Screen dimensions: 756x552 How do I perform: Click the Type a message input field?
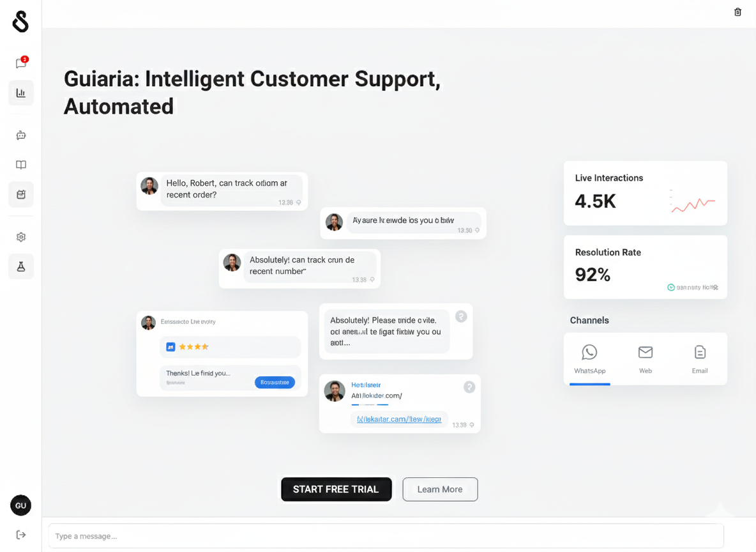point(386,536)
